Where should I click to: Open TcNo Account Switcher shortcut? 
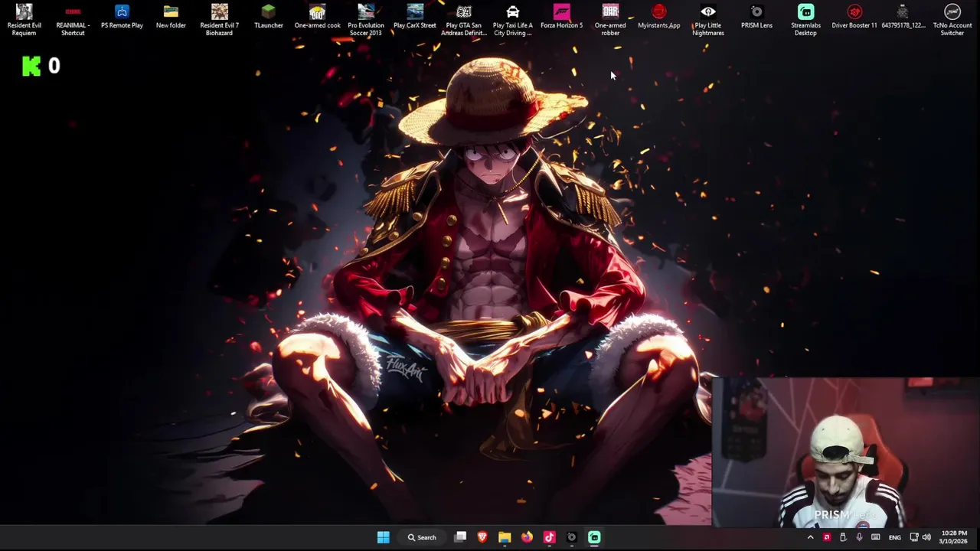pos(952,19)
